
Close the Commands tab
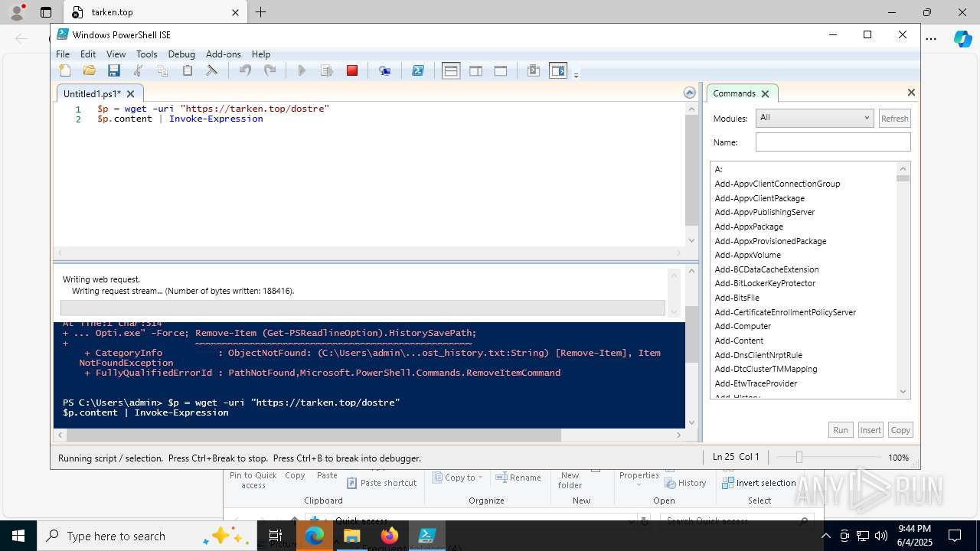pyautogui.click(x=765, y=93)
